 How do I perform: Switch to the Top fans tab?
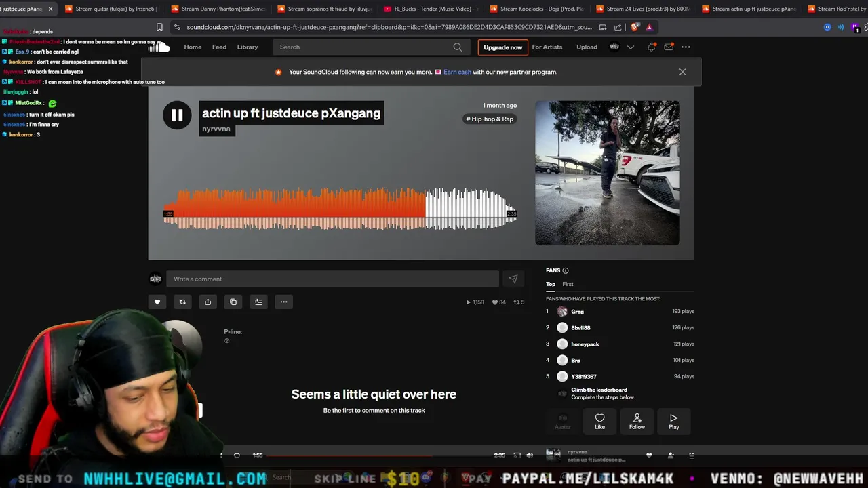[551, 285]
